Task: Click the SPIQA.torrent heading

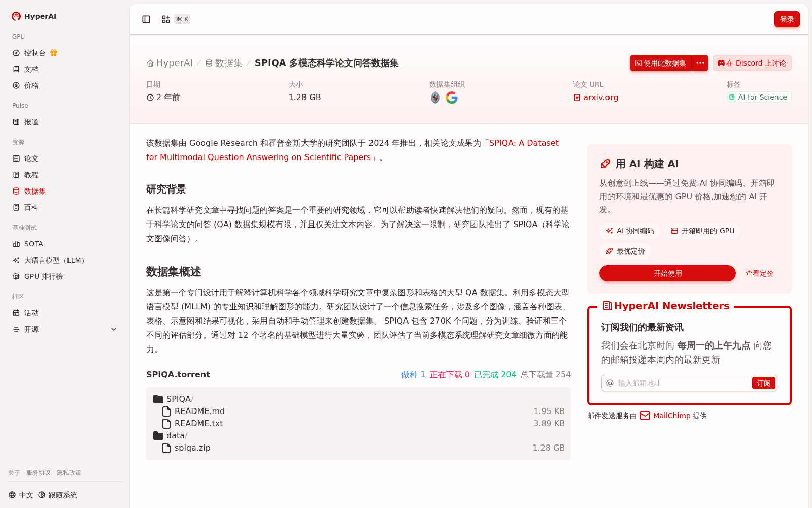Action: point(178,374)
